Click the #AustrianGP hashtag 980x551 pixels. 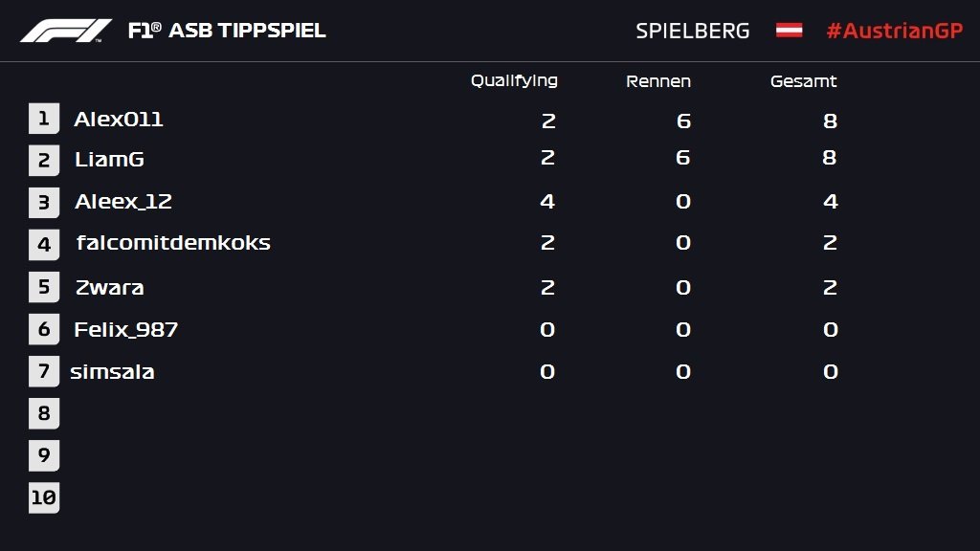coord(894,31)
